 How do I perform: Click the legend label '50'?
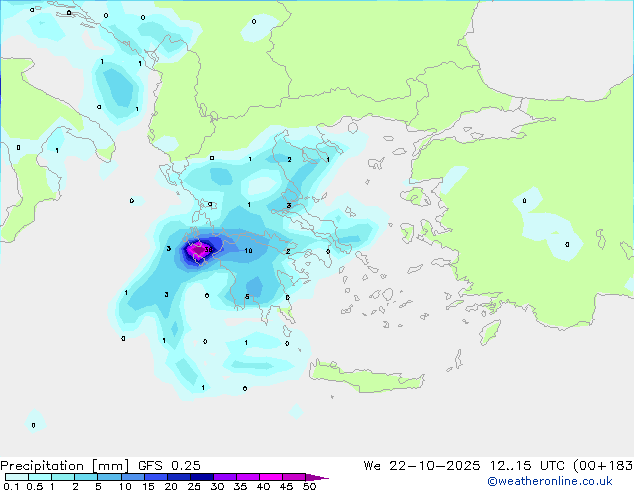(309, 486)
